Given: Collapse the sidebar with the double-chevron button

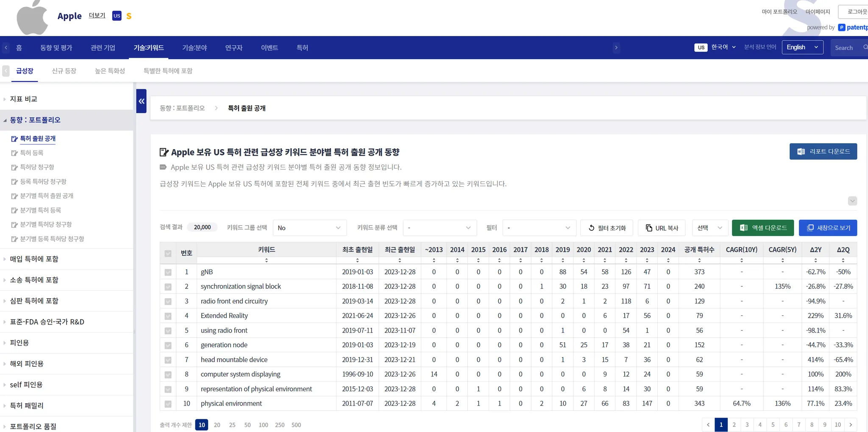Looking at the screenshot, I should point(141,101).
